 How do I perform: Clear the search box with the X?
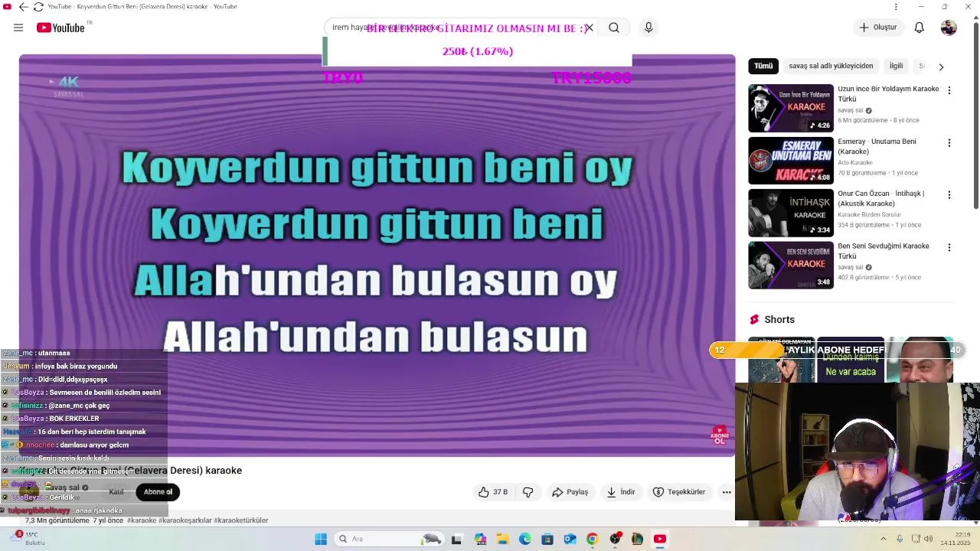(x=589, y=28)
